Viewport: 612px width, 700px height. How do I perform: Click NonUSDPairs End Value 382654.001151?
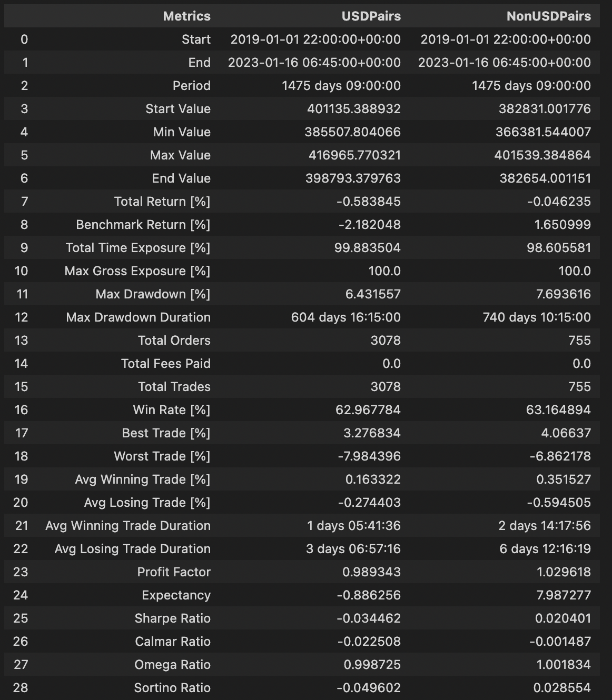[545, 178]
